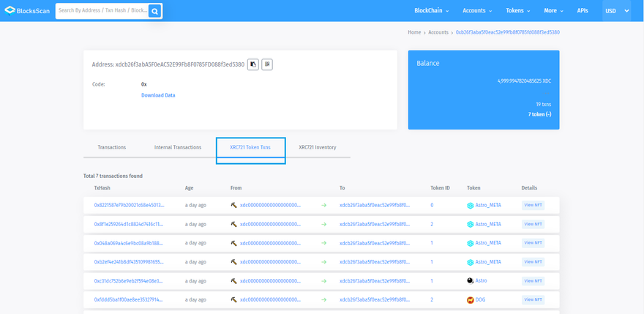Click the first row's miner pickaxe icon
This screenshot has height=314, width=644.
233,206
